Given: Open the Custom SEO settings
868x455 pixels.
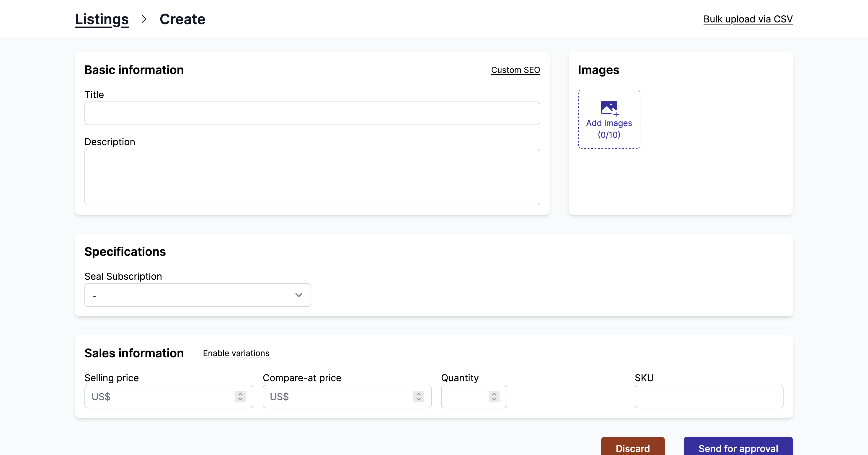Looking at the screenshot, I should point(515,70).
